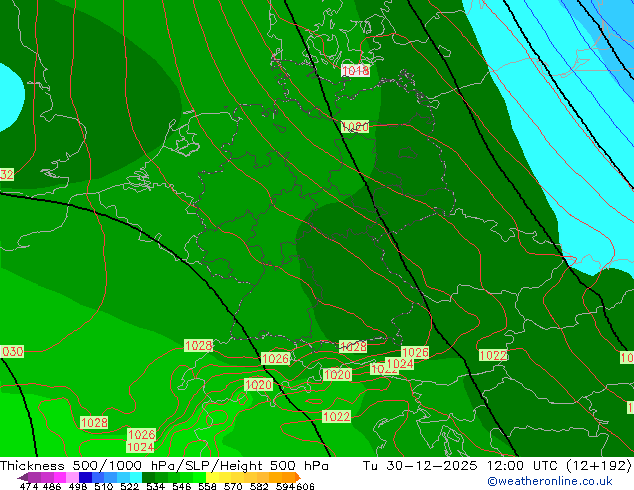Click the legend value 546
This screenshot has height=490, width=634.
(182, 486)
